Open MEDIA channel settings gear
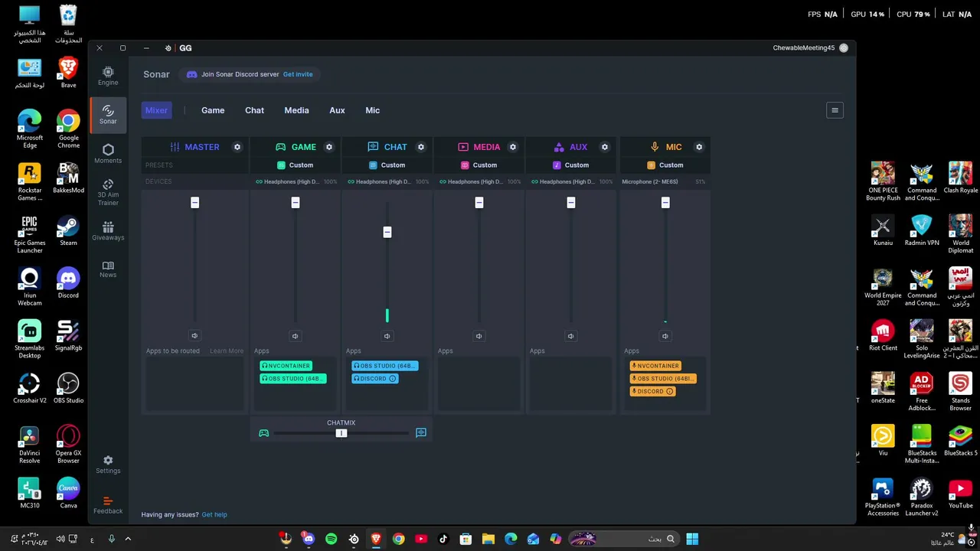The image size is (980, 551). (x=513, y=147)
